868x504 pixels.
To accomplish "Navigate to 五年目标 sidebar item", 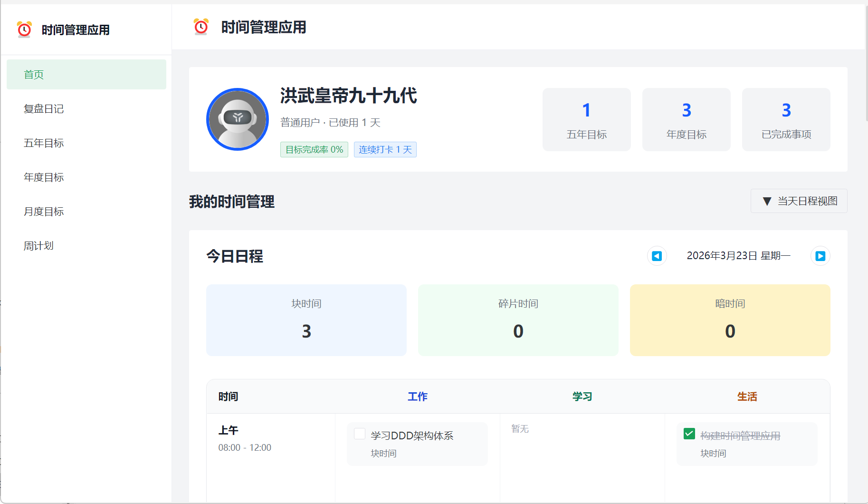I will click(44, 143).
